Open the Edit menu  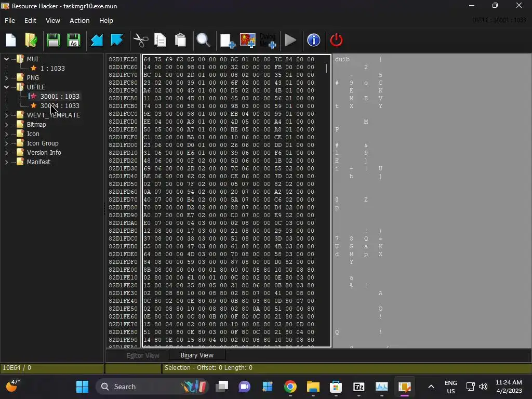point(30,20)
